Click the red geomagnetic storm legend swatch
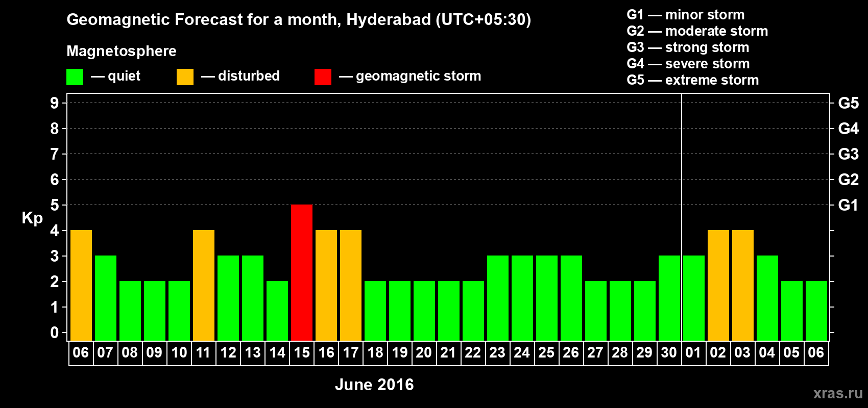868x408 pixels. 323,77
